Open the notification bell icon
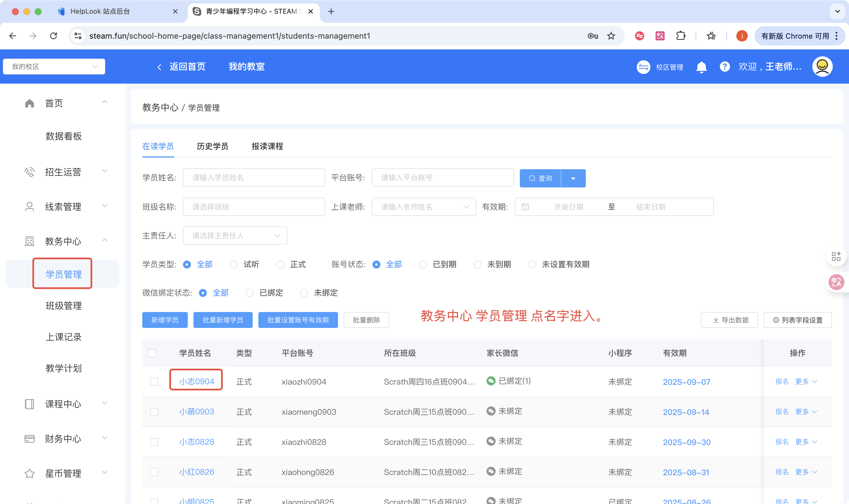The height and width of the screenshot is (504, 849). pyautogui.click(x=701, y=67)
